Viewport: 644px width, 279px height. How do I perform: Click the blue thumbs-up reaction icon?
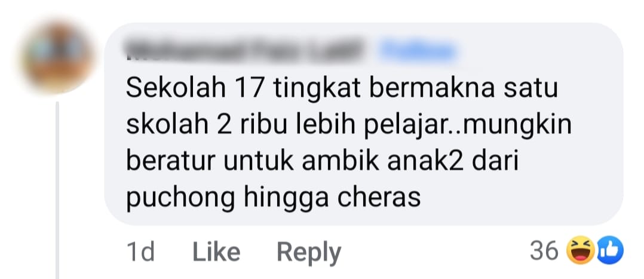[x=610, y=251]
